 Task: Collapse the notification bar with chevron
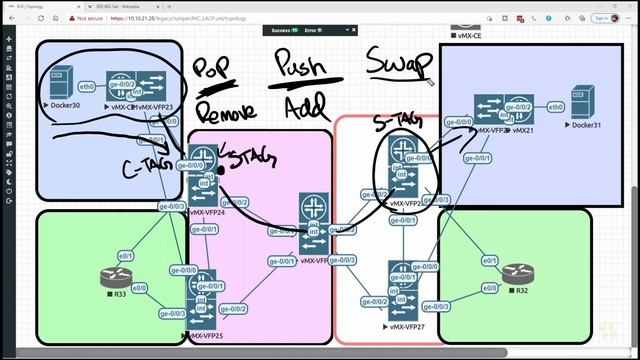347,30
